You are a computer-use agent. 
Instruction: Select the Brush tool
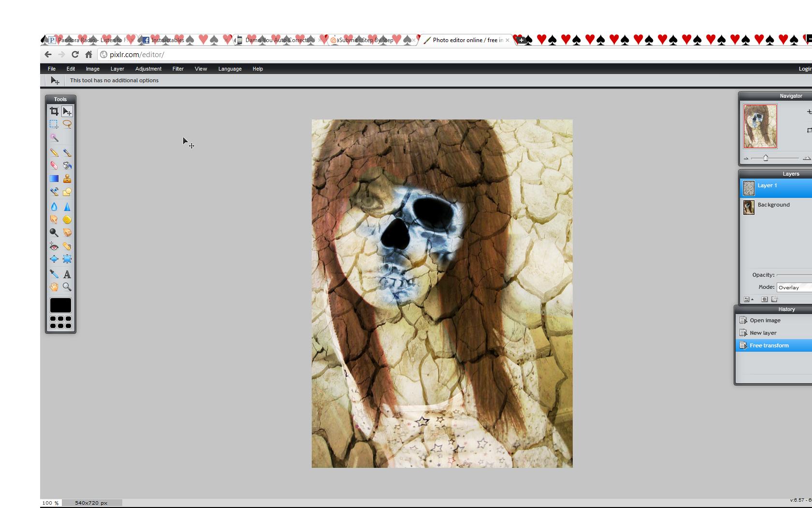coord(67,152)
